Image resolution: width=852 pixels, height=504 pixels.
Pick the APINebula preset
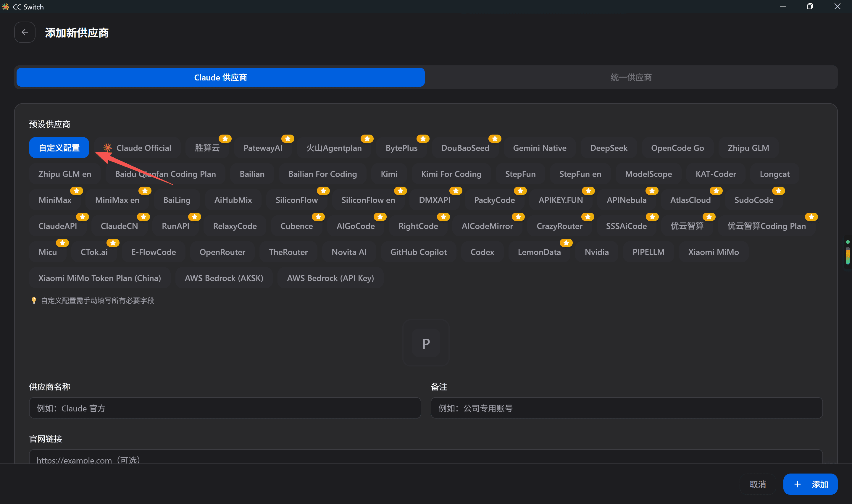627,200
